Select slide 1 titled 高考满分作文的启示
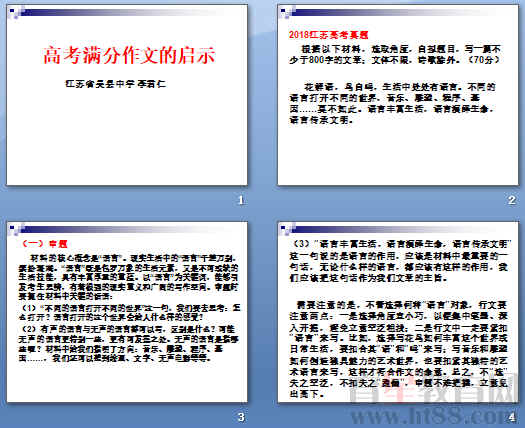Viewport: 525px width, 428px height. tap(127, 95)
